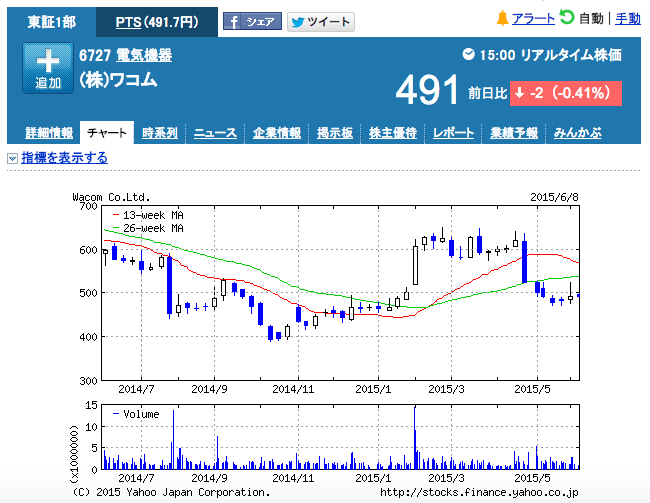Viewport: 650px width, 503px height.
Task: Open the レポート tab
Action: (x=453, y=133)
